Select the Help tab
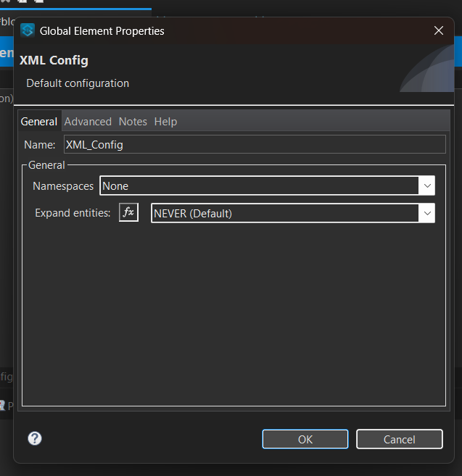462x476 pixels. 165,122
